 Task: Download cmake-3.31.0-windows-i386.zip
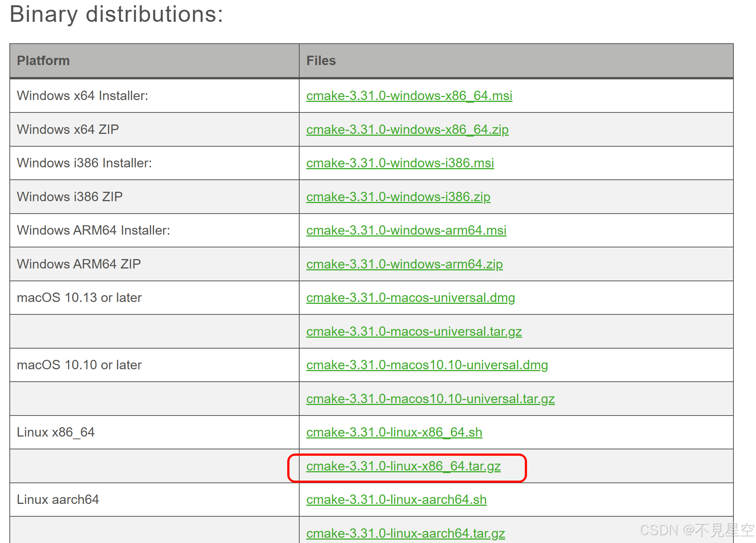click(398, 197)
